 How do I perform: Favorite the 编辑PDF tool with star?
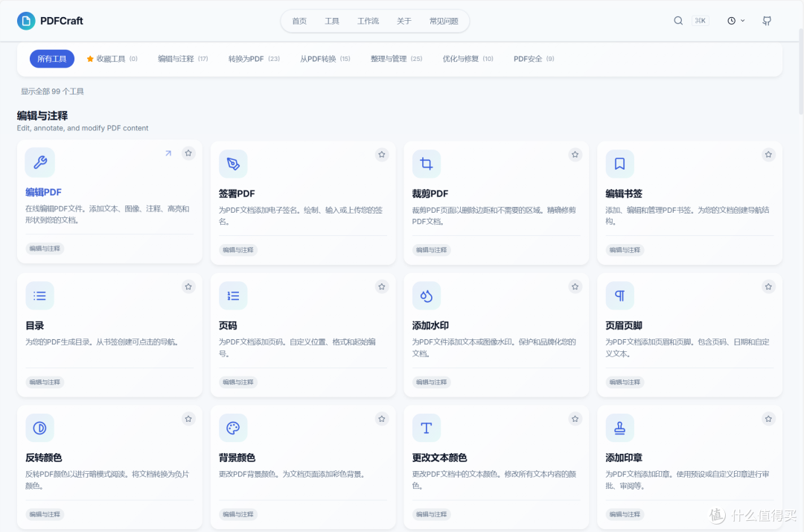(188, 153)
